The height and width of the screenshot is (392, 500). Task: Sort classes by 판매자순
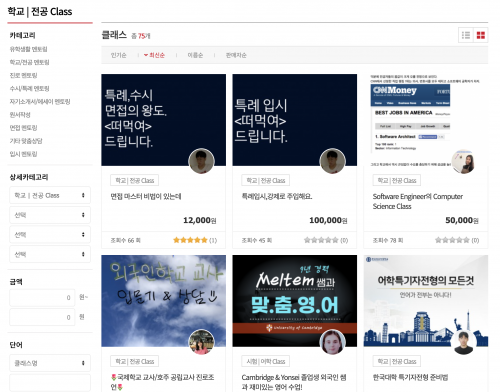236,55
